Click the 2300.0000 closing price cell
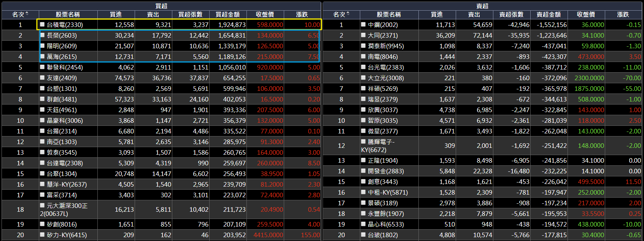This screenshot has width=644, height=241. pos(589,78)
